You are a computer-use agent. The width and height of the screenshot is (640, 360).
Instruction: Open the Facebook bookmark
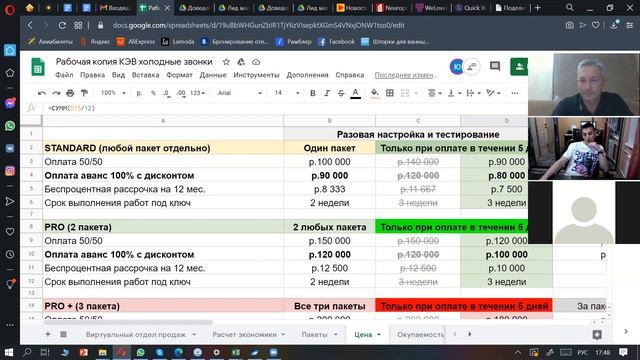[336, 42]
